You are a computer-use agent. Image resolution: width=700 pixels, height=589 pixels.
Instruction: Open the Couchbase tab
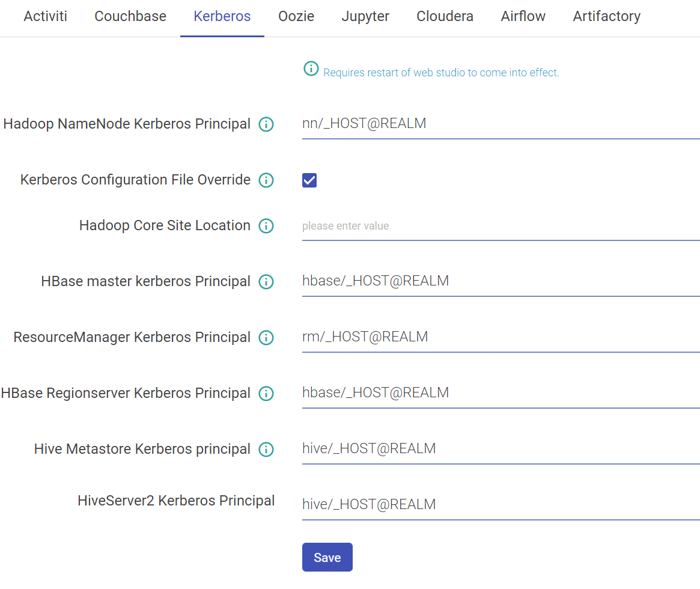coord(130,16)
